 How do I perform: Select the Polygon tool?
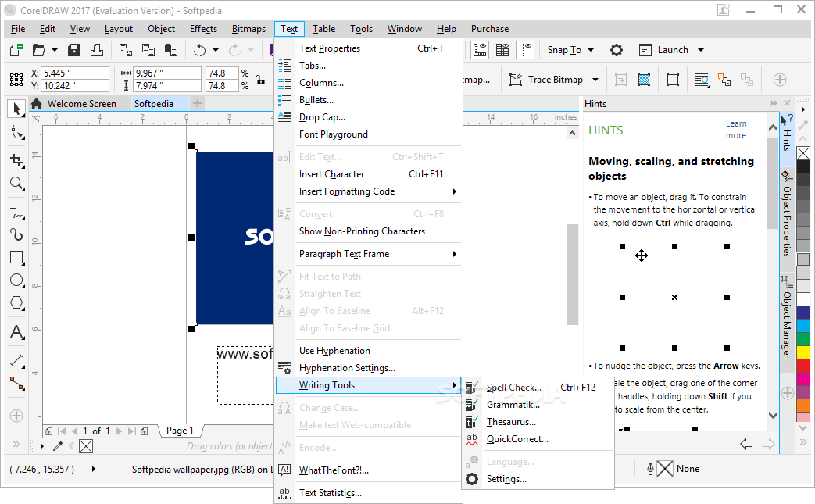[x=17, y=303]
